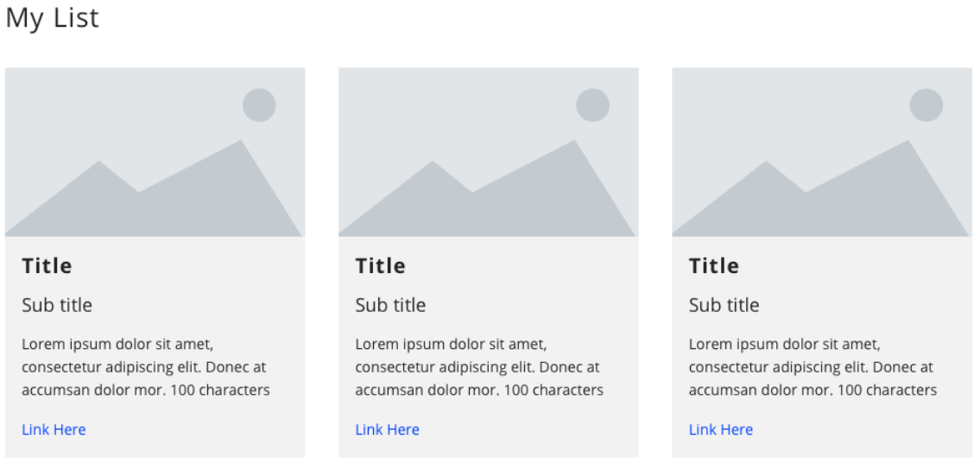The height and width of the screenshot is (464, 980).
Task: Click the Title of the first card
Action: (x=47, y=266)
